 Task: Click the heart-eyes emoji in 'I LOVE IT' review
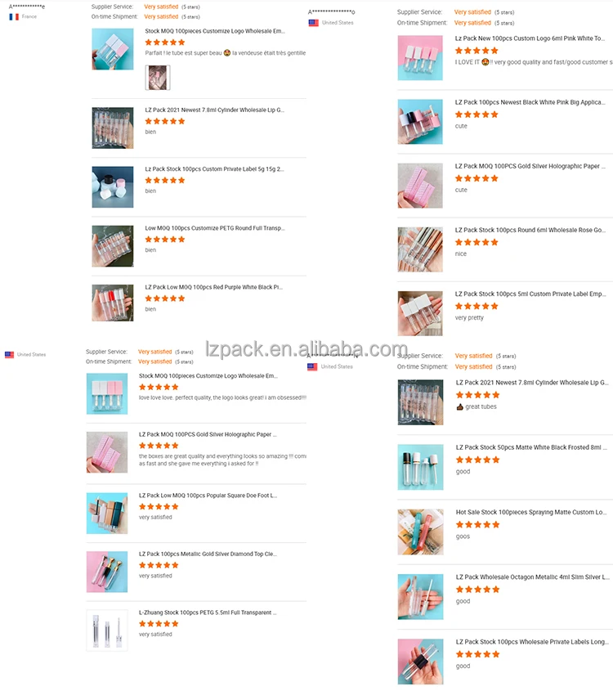485,62
